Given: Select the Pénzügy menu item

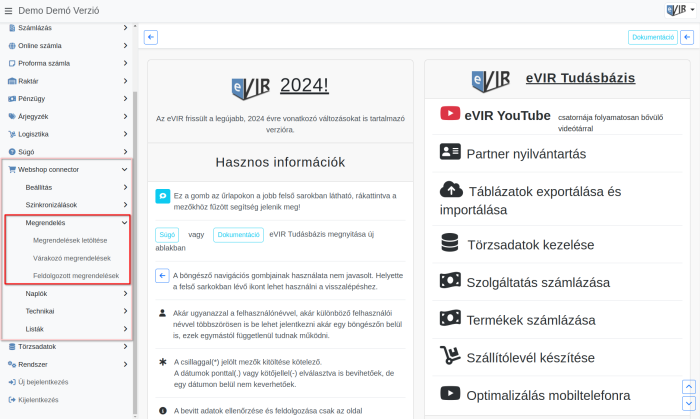Looking at the screenshot, I should pos(31,99).
